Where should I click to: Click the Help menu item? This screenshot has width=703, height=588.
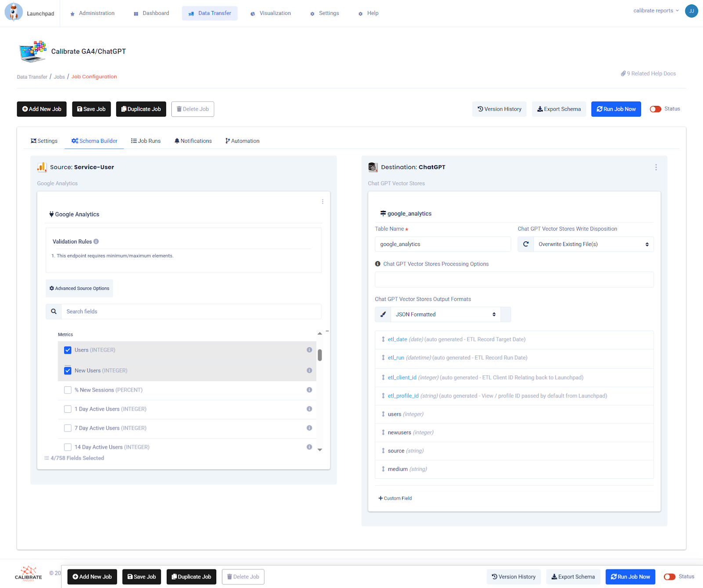pyautogui.click(x=368, y=13)
